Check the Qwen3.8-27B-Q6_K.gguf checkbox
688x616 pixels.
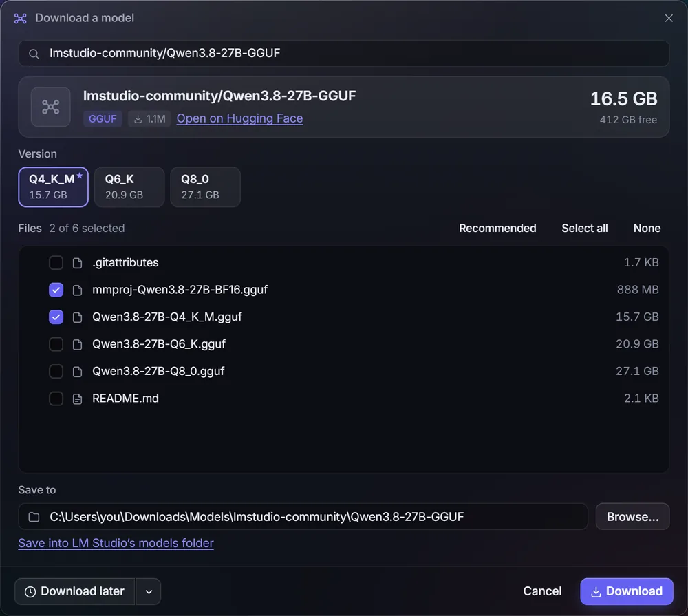click(x=56, y=344)
